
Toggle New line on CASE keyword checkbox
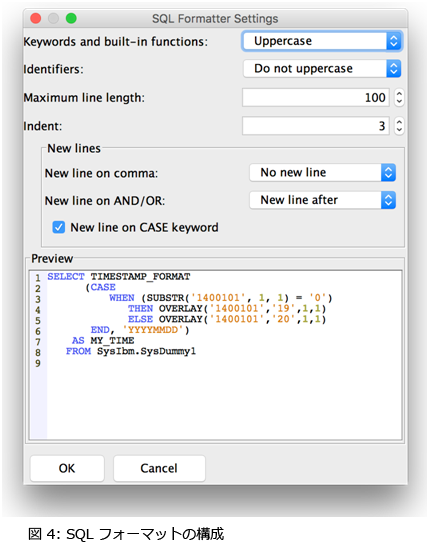point(59,227)
